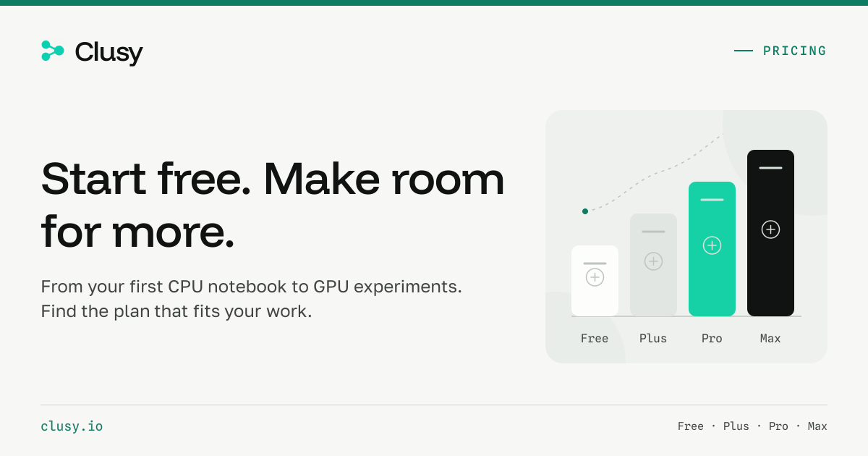868x456 pixels.
Task: Click the plus icon in the green Pro bar
Action: pyautogui.click(x=712, y=245)
